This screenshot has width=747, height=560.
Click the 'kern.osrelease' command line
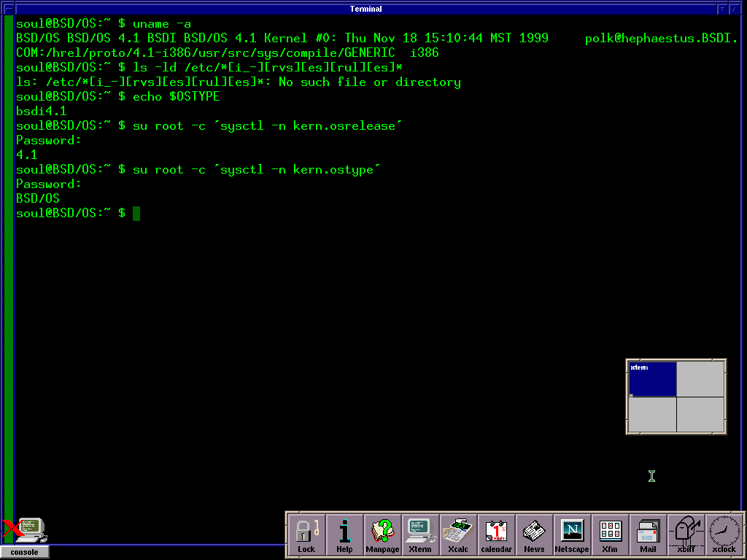tap(209, 125)
